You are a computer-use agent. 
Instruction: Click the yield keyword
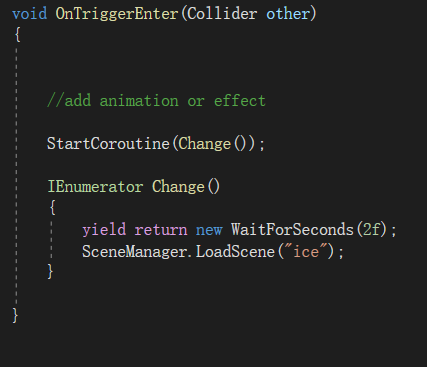[x=104, y=230]
